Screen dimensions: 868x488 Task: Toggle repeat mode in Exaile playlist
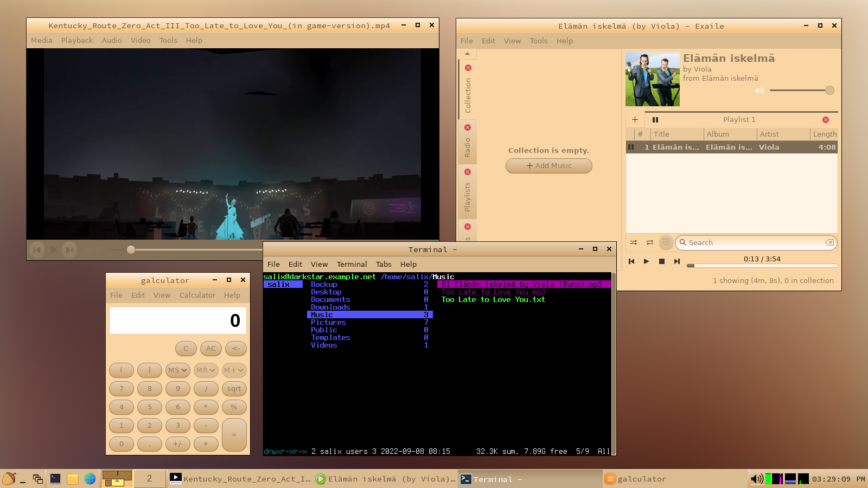point(650,242)
